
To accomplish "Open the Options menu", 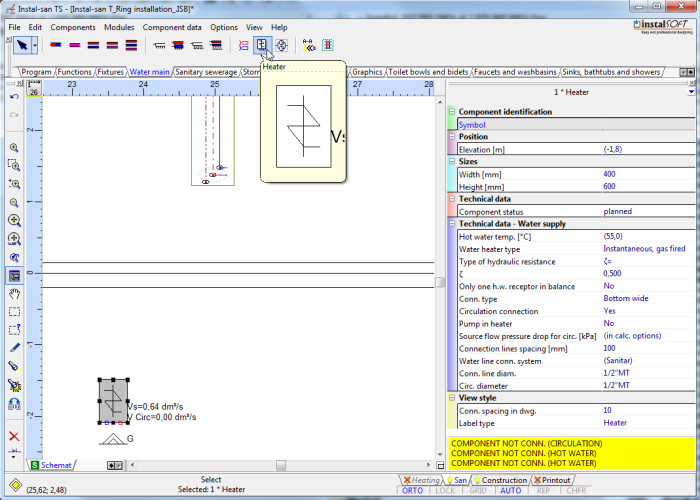I will (x=224, y=27).
